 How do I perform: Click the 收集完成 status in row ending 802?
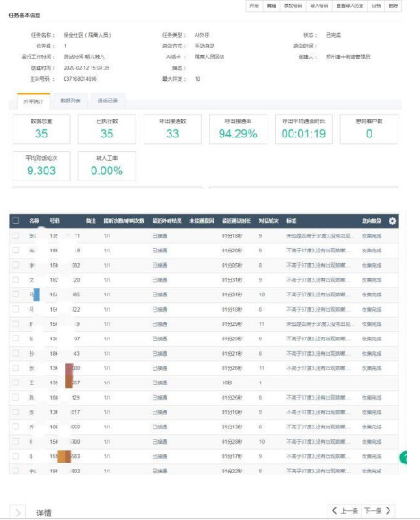[372, 471]
